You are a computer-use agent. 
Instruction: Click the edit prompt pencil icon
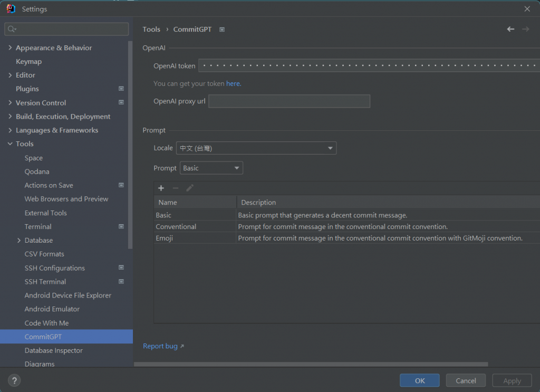point(190,188)
